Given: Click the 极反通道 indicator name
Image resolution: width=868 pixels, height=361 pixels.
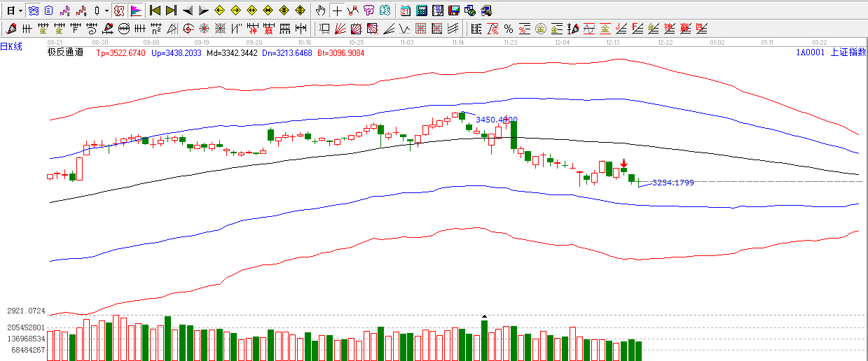Looking at the screenshot, I should click(65, 52).
